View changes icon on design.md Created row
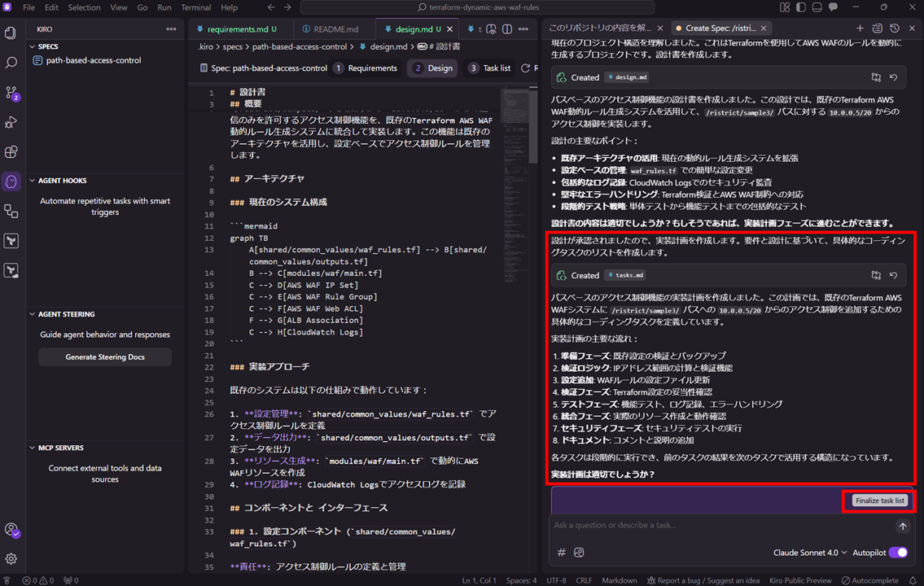924x586 pixels. click(x=876, y=77)
